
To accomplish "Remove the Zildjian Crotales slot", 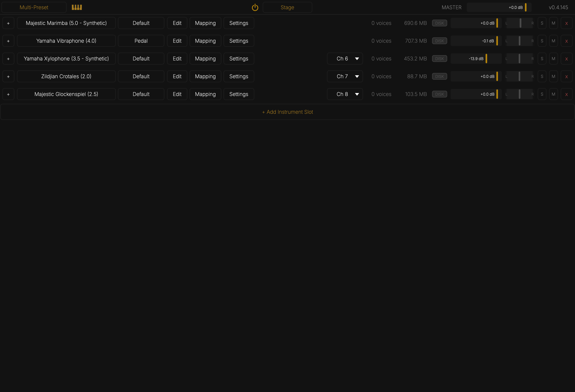I will pos(566,77).
